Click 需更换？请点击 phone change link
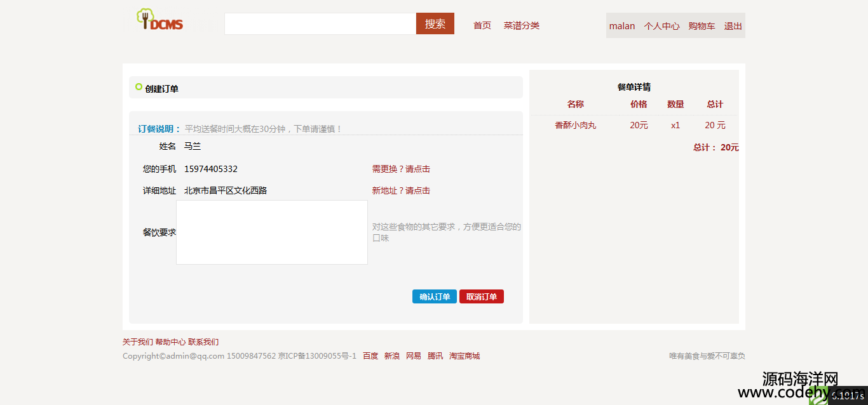This screenshot has height=405, width=868. (401, 169)
